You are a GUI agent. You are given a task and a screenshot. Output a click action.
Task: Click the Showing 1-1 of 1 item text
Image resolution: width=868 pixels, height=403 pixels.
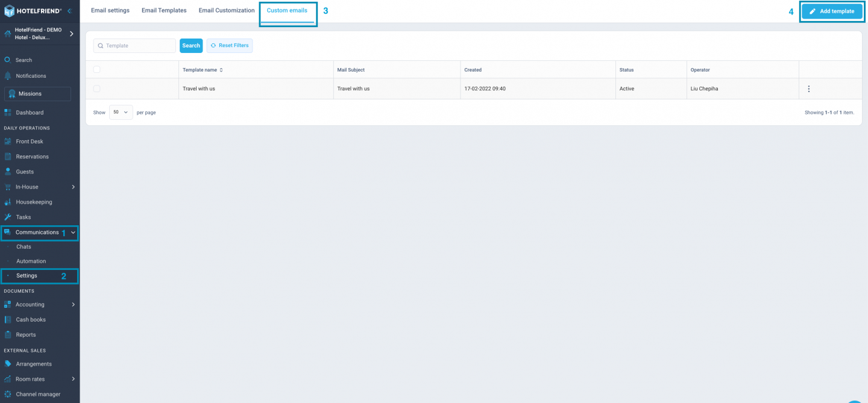[x=829, y=113]
